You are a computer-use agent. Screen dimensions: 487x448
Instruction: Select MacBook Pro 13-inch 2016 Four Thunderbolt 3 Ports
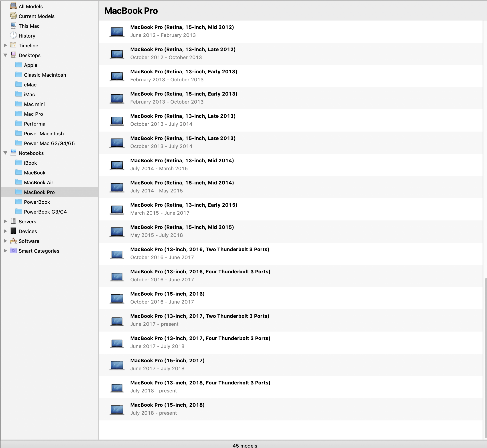(291, 276)
